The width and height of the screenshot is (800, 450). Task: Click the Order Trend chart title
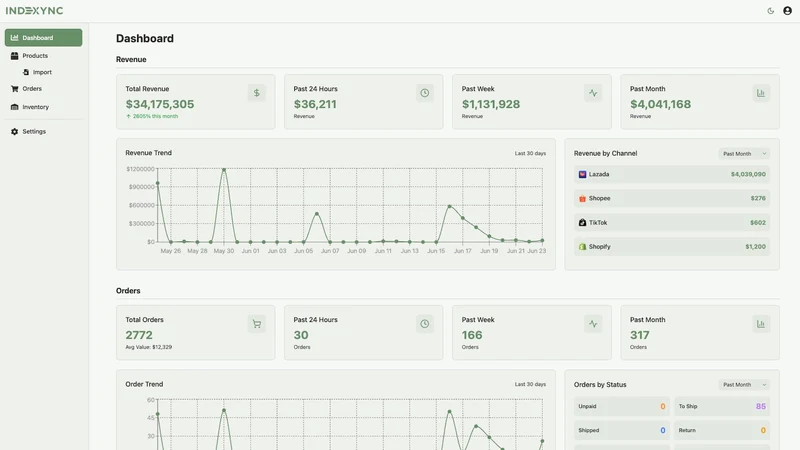[144, 384]
